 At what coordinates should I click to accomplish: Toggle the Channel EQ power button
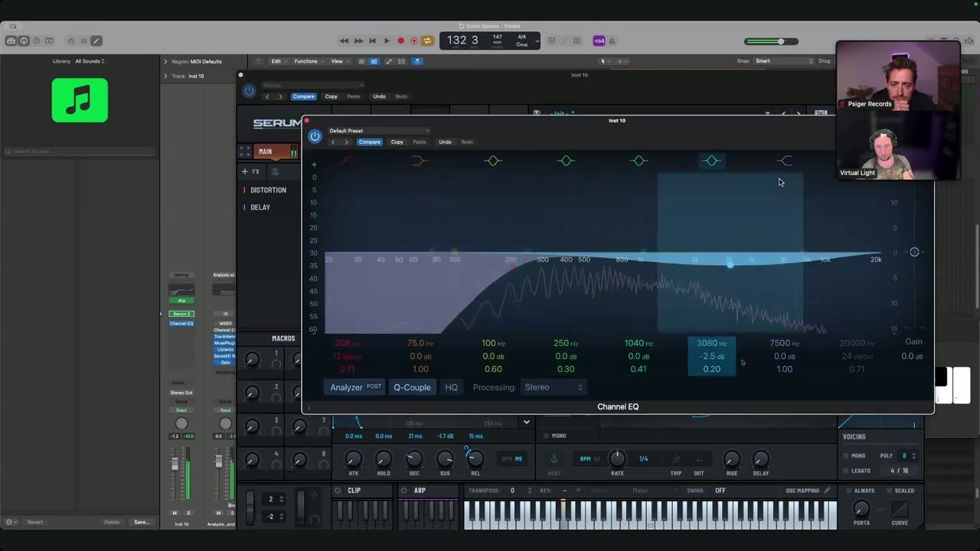click(315, 136)
